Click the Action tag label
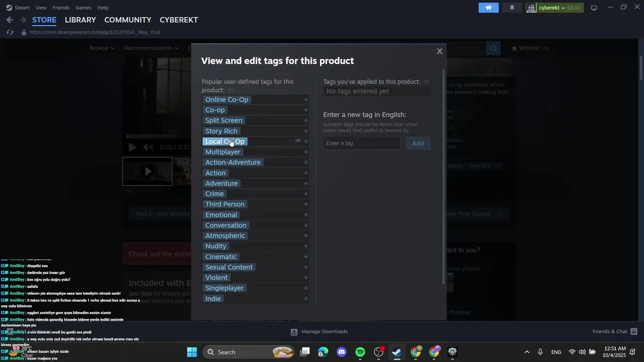644x362 pixels. tap(215, 173)
